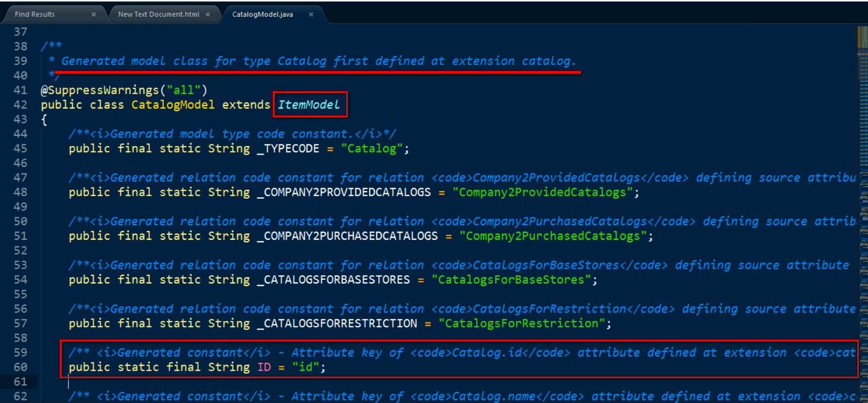
Task: Click the comment opener /** on line 38
Action: point(51,46)
